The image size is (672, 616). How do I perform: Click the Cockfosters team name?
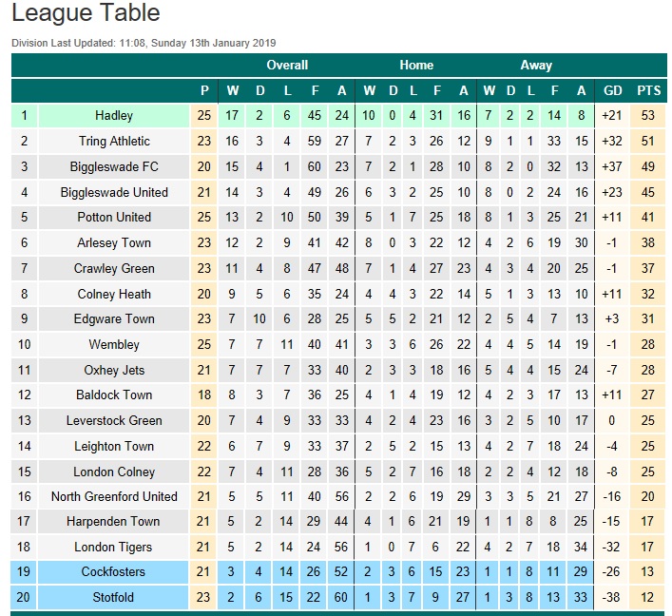click(x=113, y=571)
